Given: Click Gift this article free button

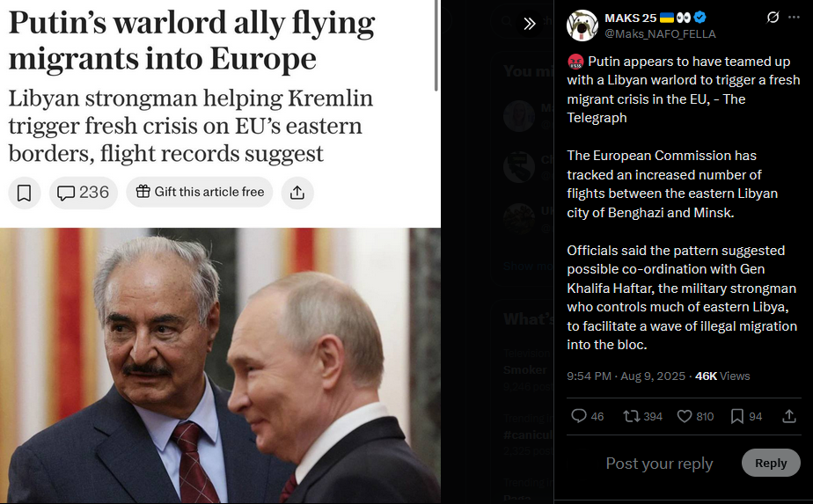Looking at the screenshot, I should coord(200,192).
